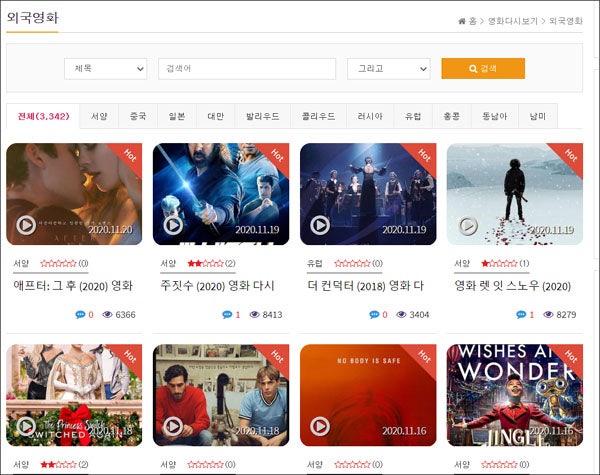
Task: Click views eye icon showing 8413
Action: point(254,315)
